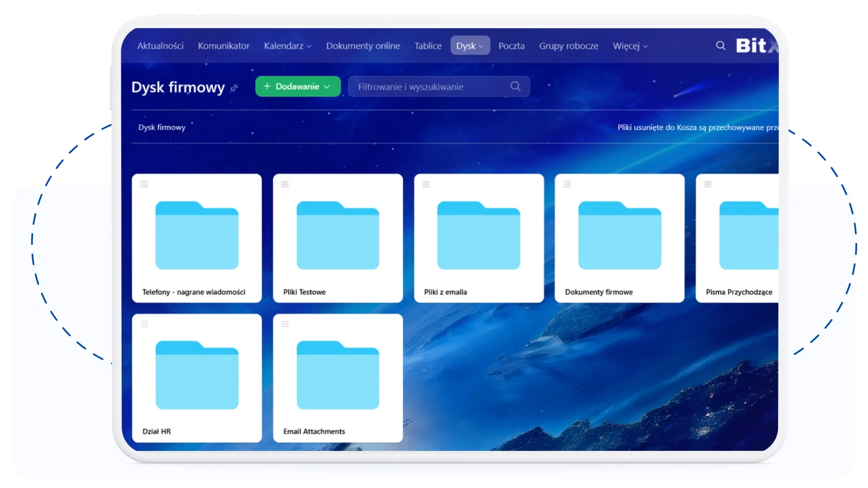Click the green Dodawanie button
Image resolution: width=868 pixels, height=488 pixels.
coord(297,86)
